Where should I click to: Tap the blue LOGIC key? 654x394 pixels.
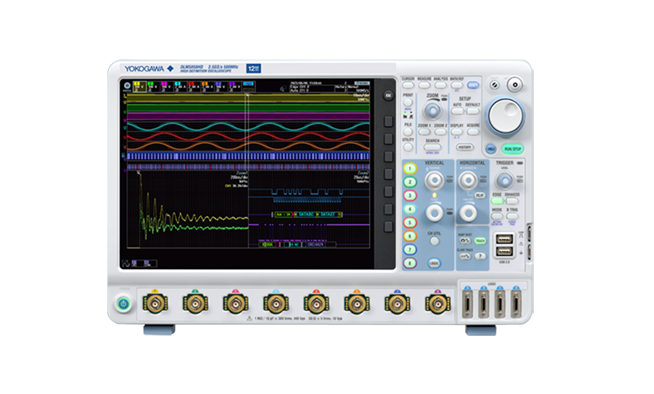point(434,263)
